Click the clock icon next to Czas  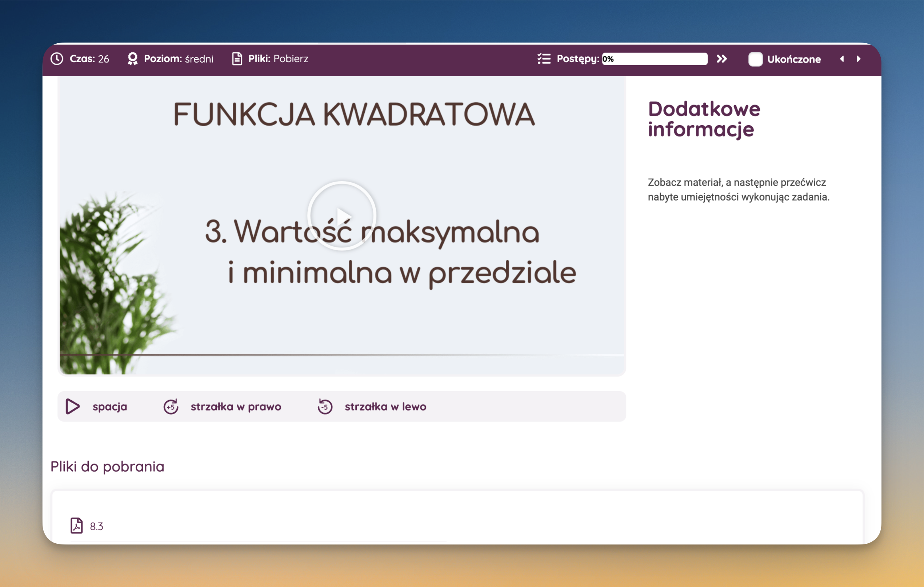pyautogui.click(x=57, y=59)
